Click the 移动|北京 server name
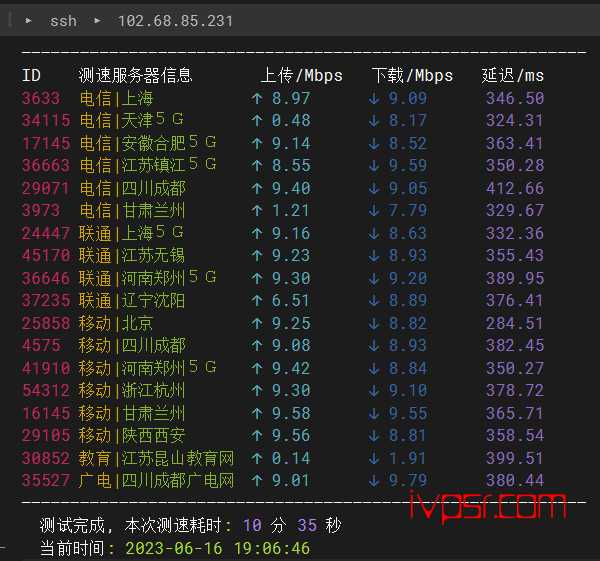Screen dimensions: 600x561 [x=116, y=323]
